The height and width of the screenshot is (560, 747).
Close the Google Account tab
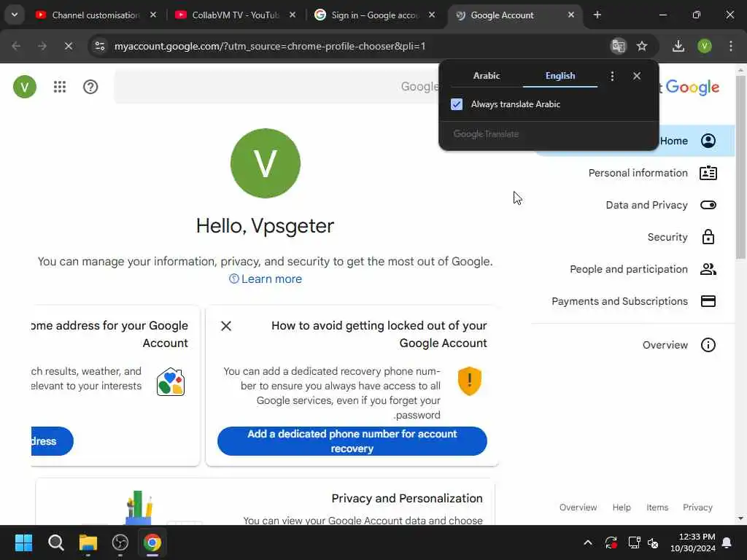pos(571,15)
